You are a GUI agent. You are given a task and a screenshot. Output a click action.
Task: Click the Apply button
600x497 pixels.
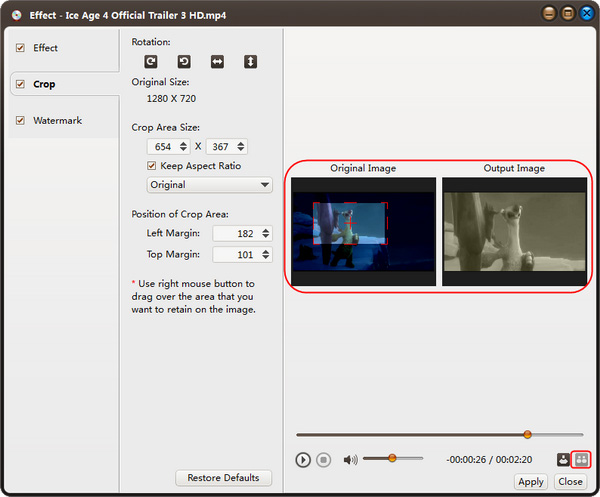pos(531,482)
